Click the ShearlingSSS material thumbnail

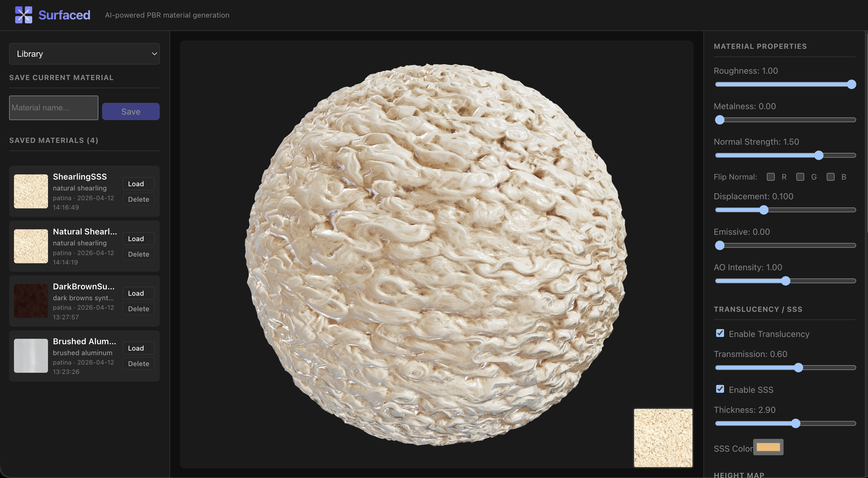coord(31,191)
